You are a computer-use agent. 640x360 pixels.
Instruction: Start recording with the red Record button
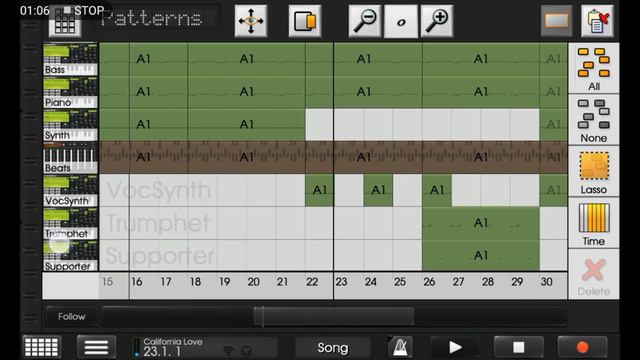582,347
